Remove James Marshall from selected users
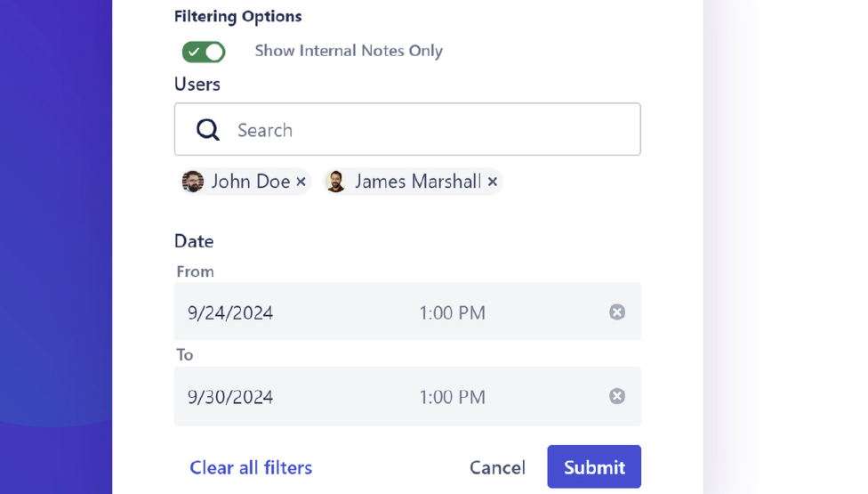This screenshot has width=868, height=494. tap(493, 182)
